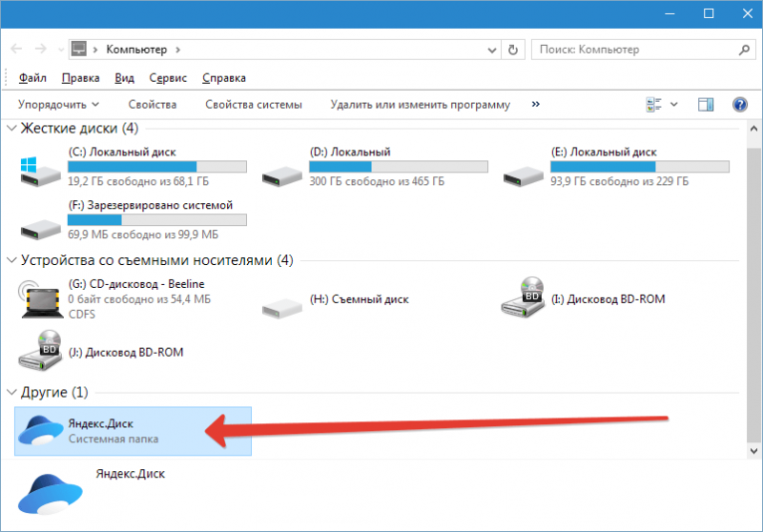Click the vertical scrollbar thumb
The image size is (763, 532).
pos(753,295)
